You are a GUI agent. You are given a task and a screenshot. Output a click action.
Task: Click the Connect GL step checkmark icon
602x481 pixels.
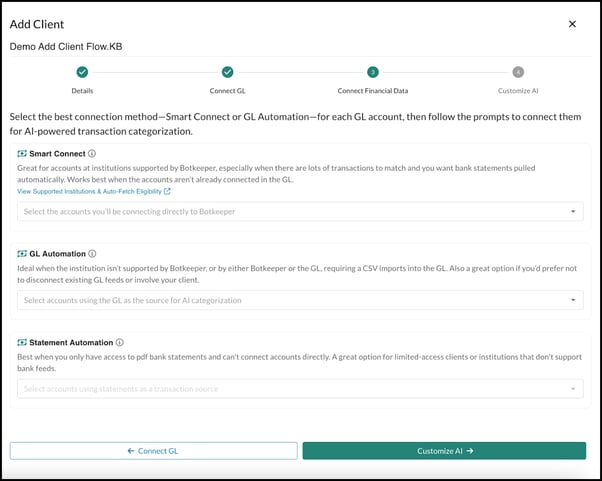(227, 72)
